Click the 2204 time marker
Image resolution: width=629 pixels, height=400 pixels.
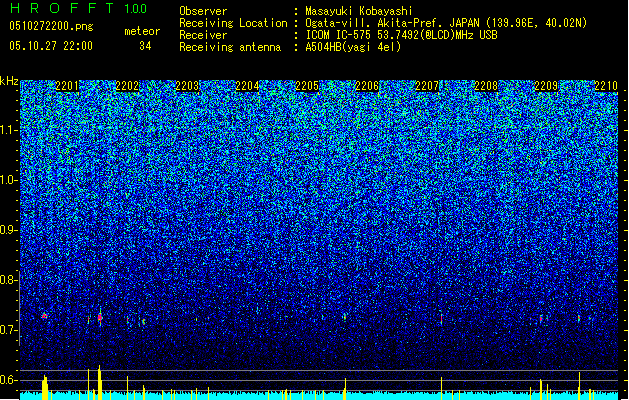pos(247,86)
